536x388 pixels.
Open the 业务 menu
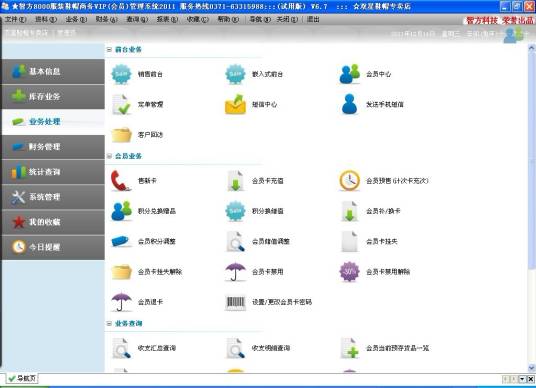(x=76, y=19)
